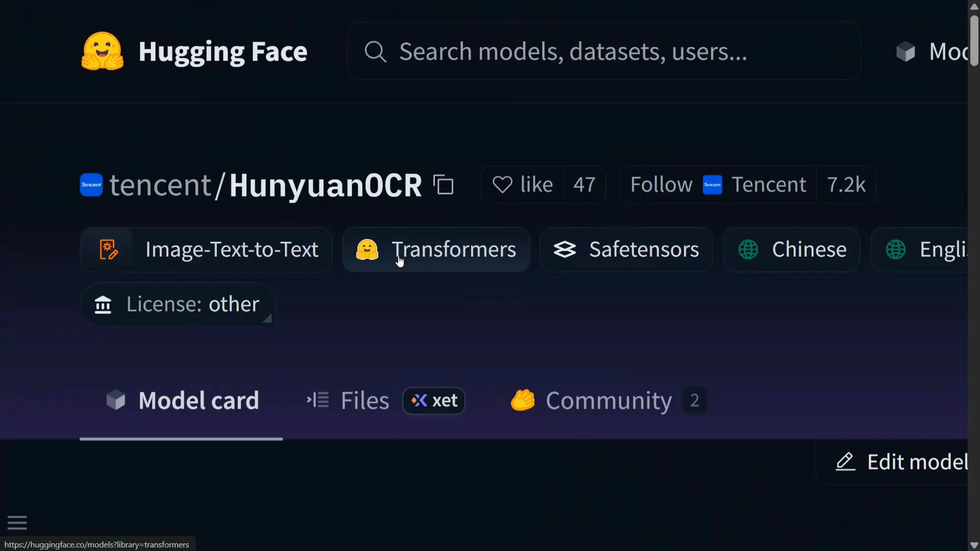The width and height of the screenshot is (980, 551).
Task: Click the Tencent organization logo beside Follow
Action: (x=713, y=185)
